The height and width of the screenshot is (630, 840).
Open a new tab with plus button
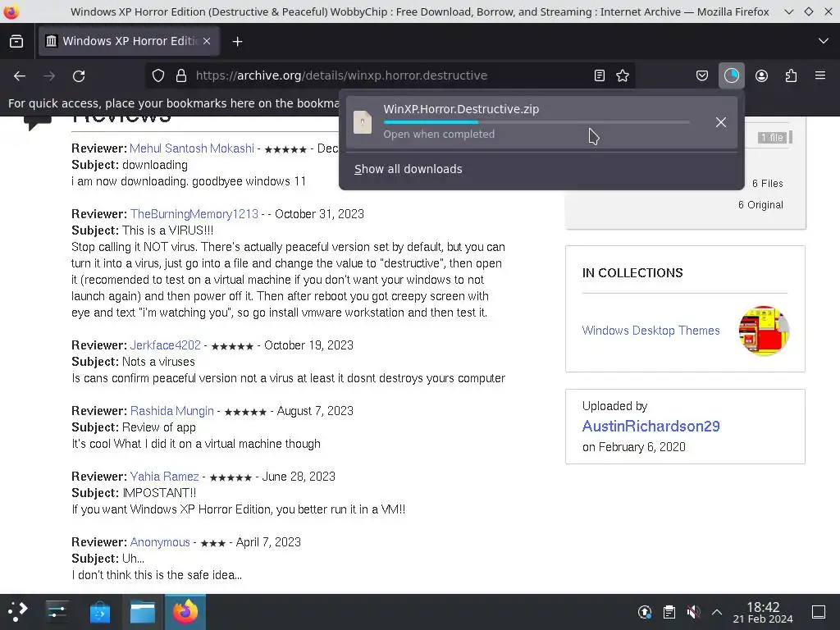coord(237,41)
